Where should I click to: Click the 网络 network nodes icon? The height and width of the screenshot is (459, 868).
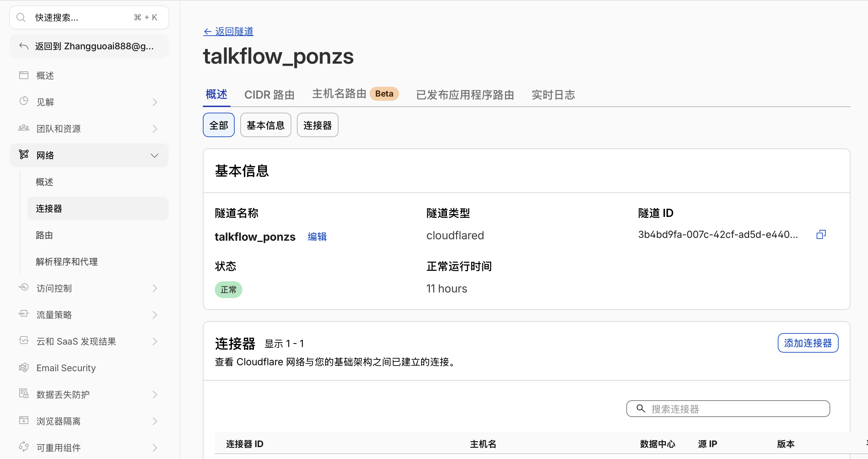coord(24,154)
